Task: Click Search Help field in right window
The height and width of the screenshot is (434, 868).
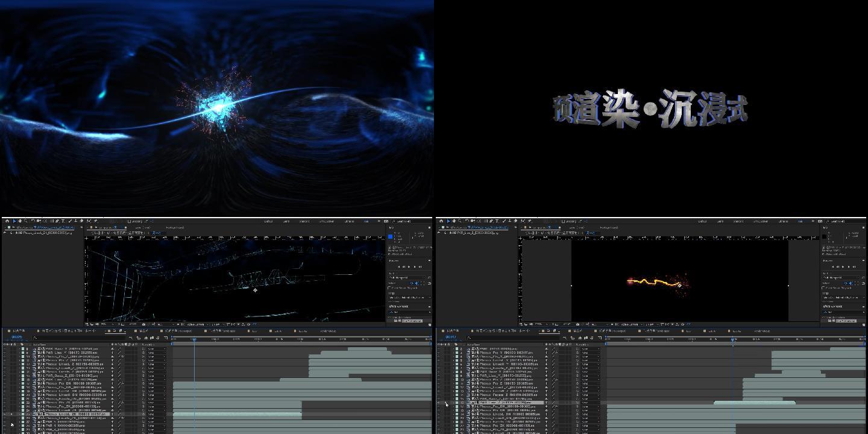Action: pyautogui.click(x=846, y=221)
